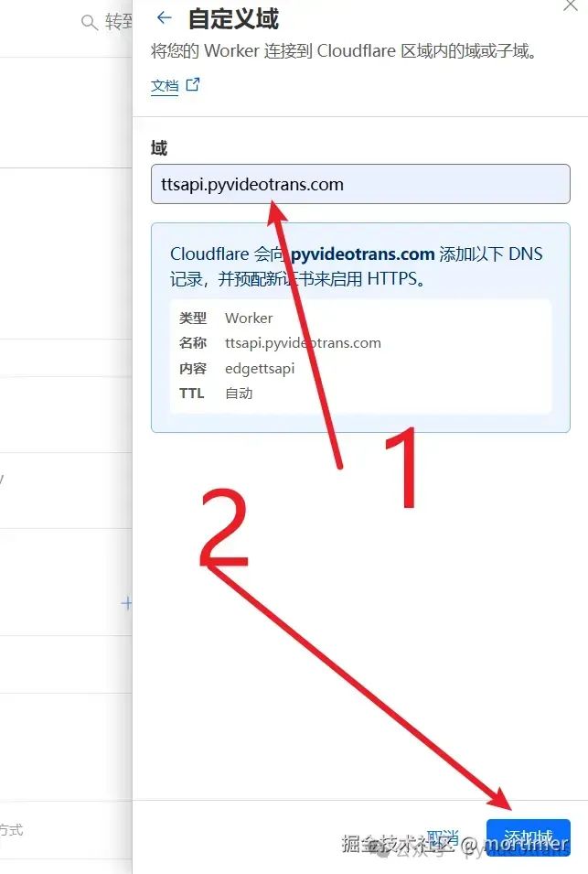Image resolution: width=588 pixels, height=874 pixels.
Task: Select the 内容 edgettsapi record value
Action: (x=260, y=369)
